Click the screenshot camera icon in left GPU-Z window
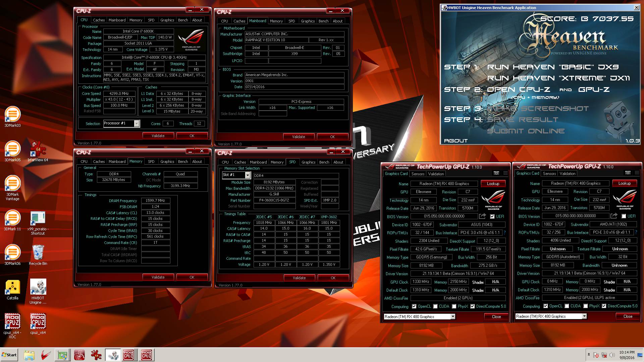Viewport: 644px width, 362px height. tap(496, 173)
